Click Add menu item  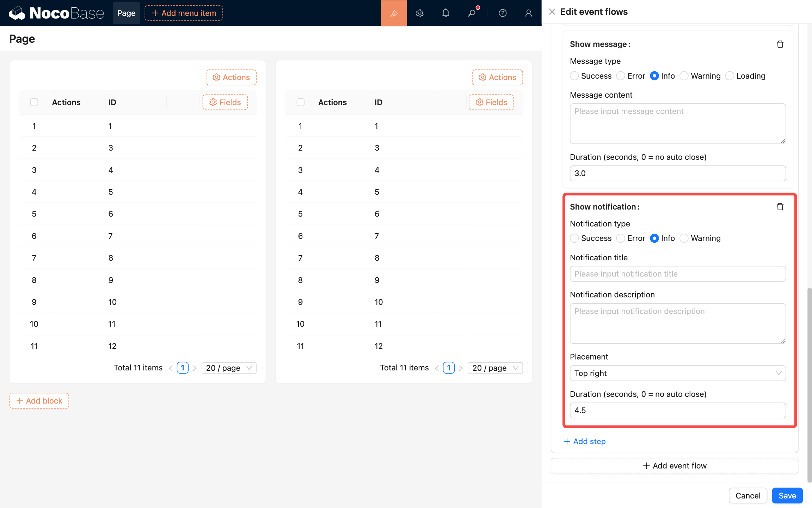tap(184, 13)
